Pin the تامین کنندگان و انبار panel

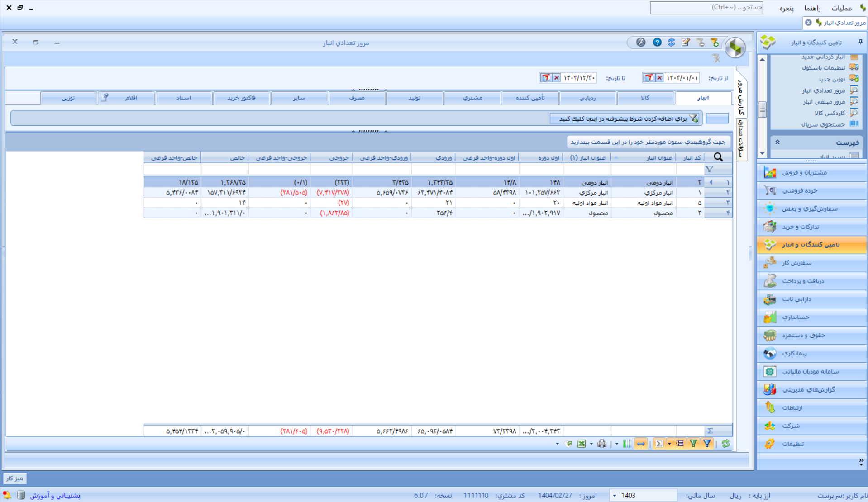(860, 42)
